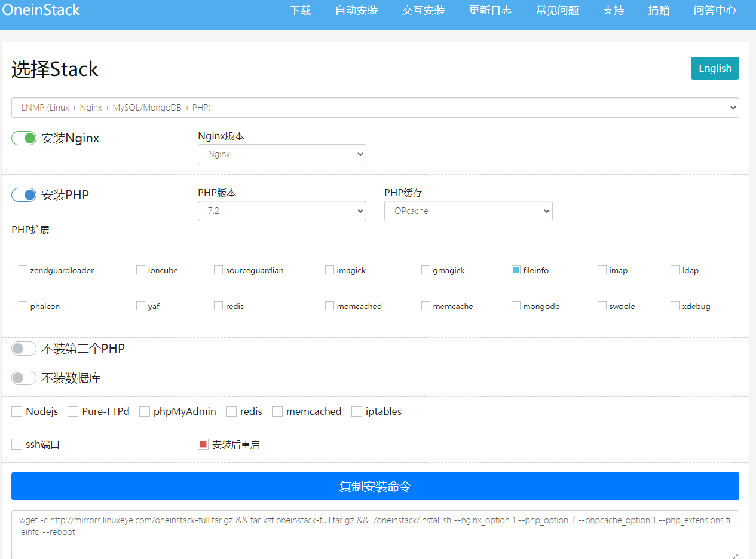
Task: Check the sourceguardian extension checkbox
Action: [x=218, y=270]
